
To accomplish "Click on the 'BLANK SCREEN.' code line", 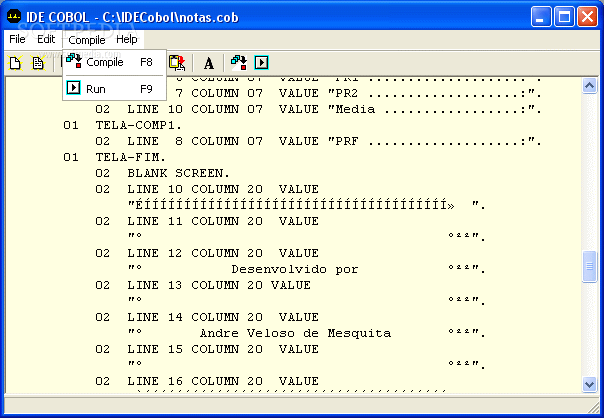I will [178, 173].
